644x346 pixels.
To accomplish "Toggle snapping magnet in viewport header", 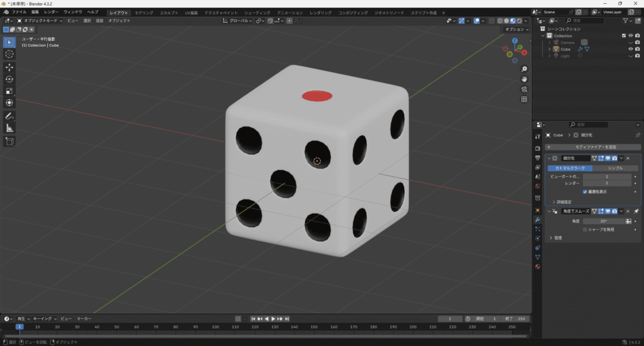I will (x=270, y=21).
